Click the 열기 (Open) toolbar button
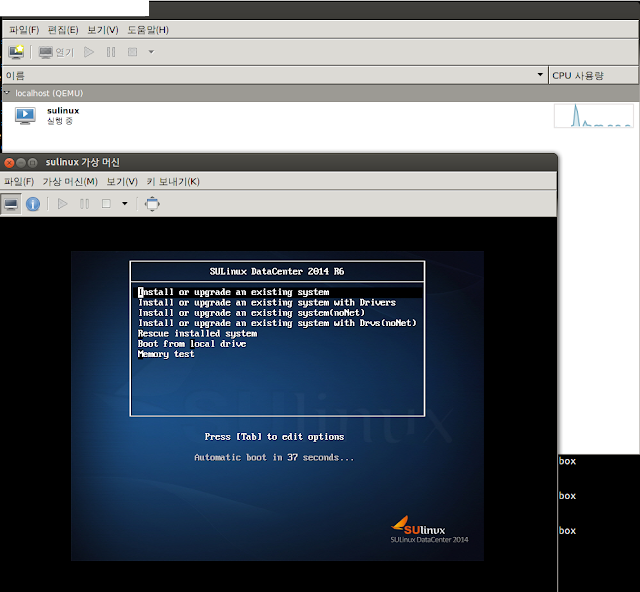The height and width of the screenshot is (592, 640). [56, 51]
